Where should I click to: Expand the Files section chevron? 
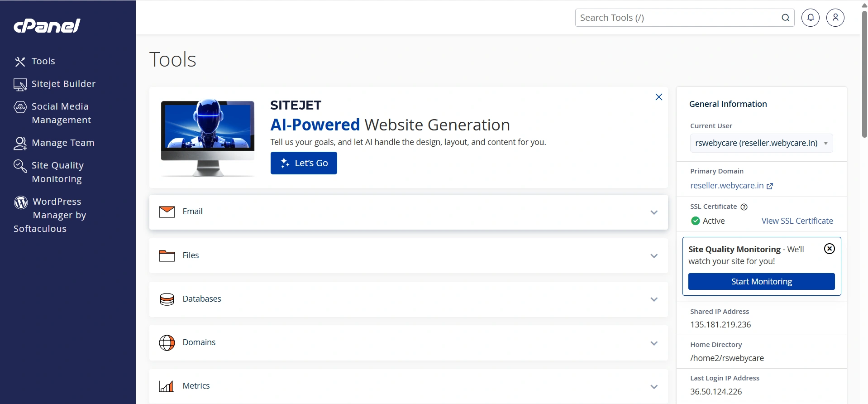(654, 256)
